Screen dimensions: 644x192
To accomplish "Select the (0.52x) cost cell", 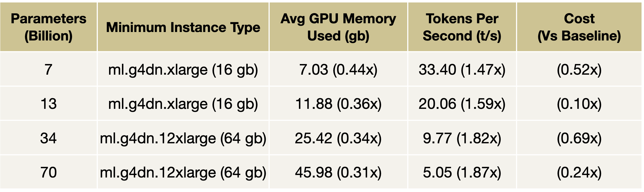I will pos(579,69).
